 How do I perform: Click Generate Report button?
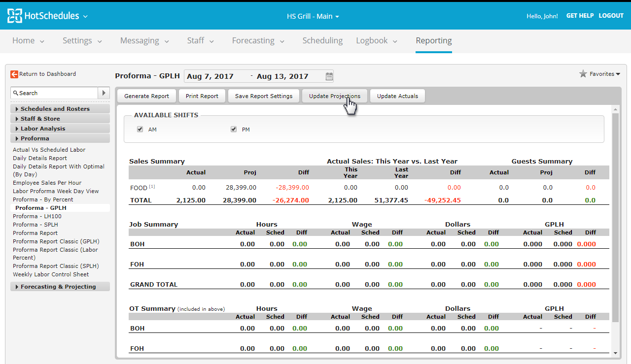(146, 96)
